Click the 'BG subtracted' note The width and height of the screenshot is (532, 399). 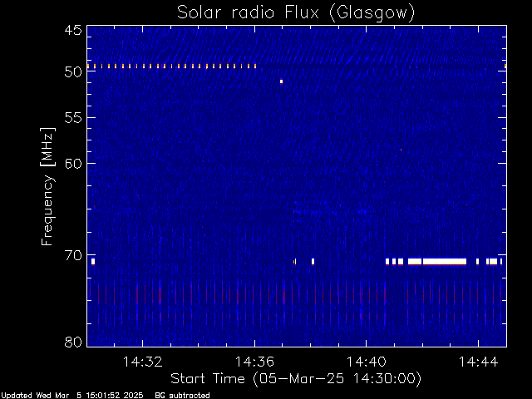[182, 396]
